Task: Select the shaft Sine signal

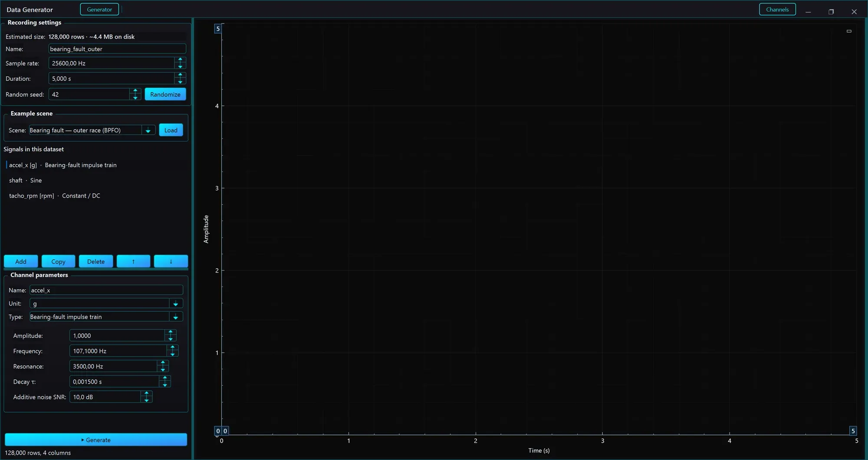Action: coord(96,180)
